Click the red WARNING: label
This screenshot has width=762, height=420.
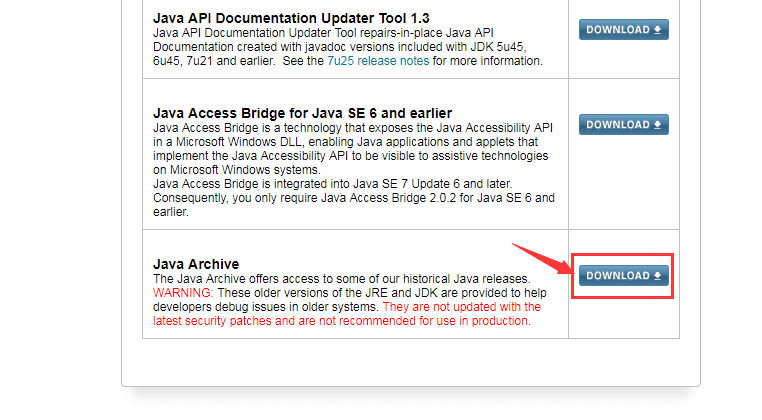click(x=183, y=293)
